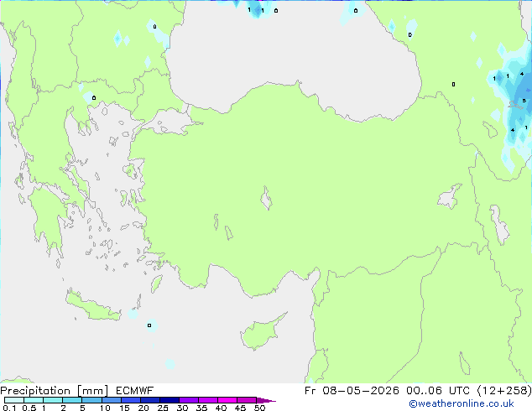Open the weatheronline.co.uk link

462,403
